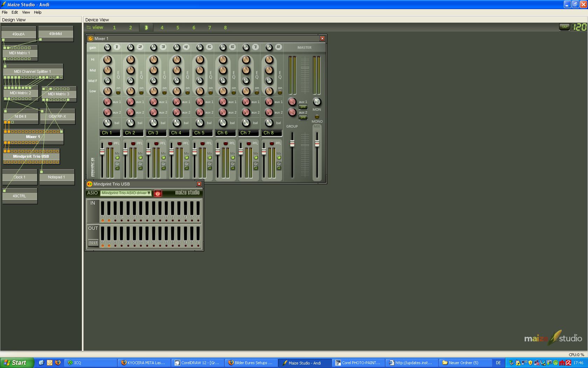The image size is (588, 368).
Task: Toggle channel 4 EQ on switch
Action: (188, 93)
